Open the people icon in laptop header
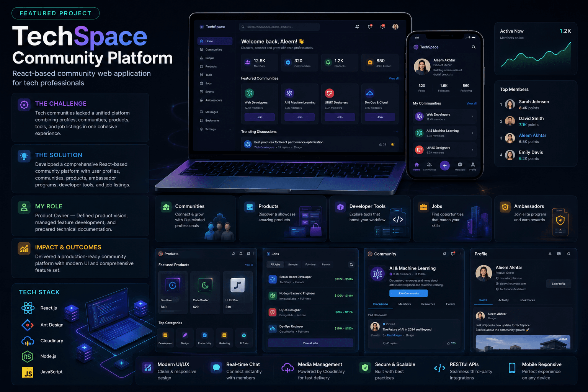This screenshot has width=588, height=392. click(357, 27)
